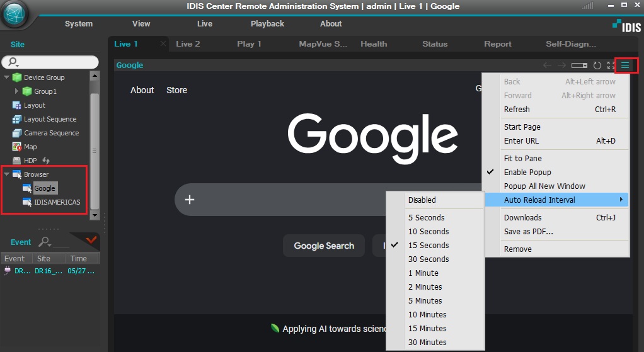The image size is (644, 352).
Task: Click the URL bar icon in pane toolbar
Action: 579,65
